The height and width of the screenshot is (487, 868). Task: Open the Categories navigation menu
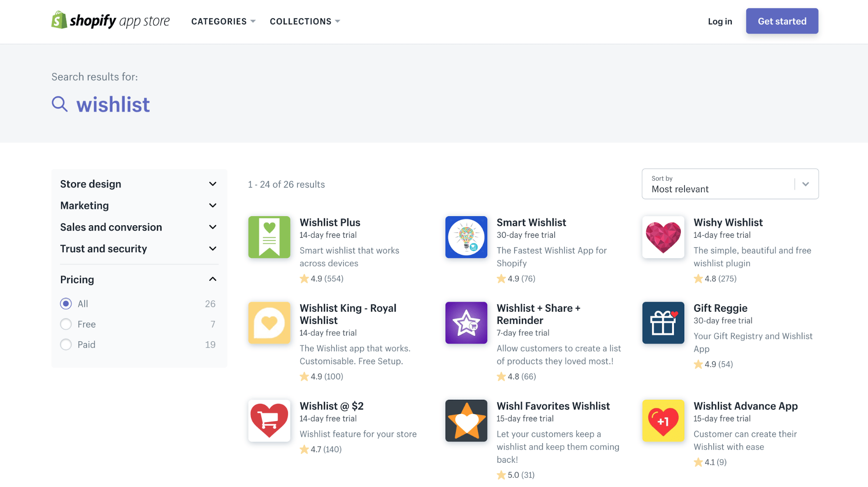224,21
